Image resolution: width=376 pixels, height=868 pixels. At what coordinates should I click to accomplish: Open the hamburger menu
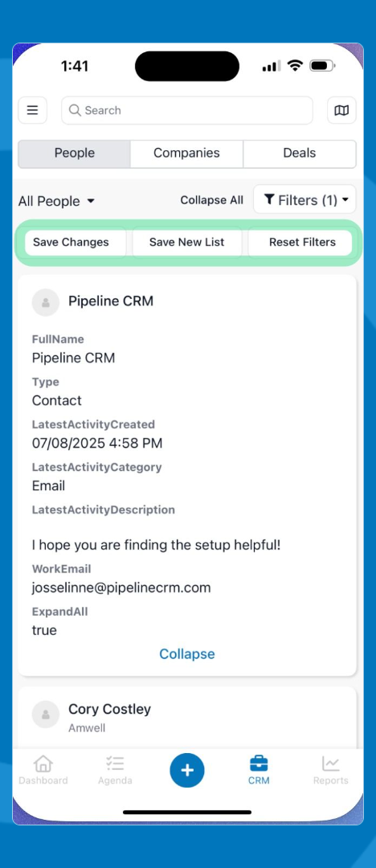(x=33, y=110)
